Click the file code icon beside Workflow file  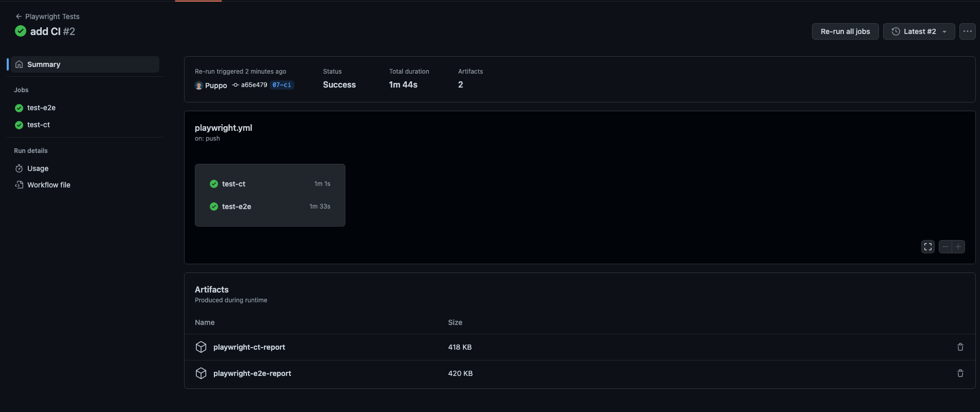[19, 185]
